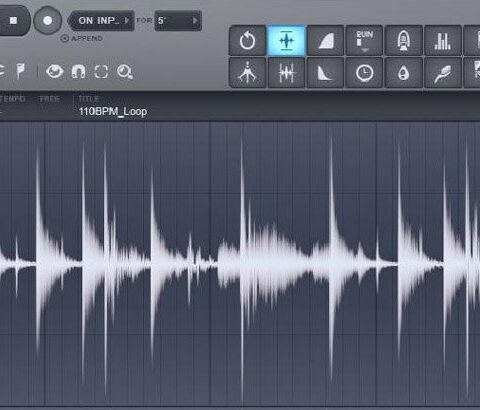Toggle the eye visibility icon

55,71
